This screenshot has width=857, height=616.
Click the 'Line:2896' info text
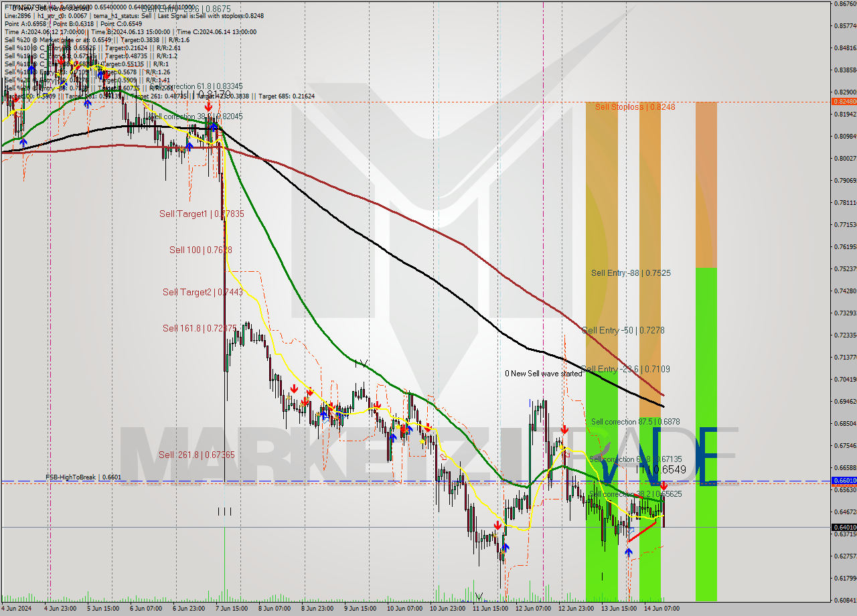click(x=18, y=15)
